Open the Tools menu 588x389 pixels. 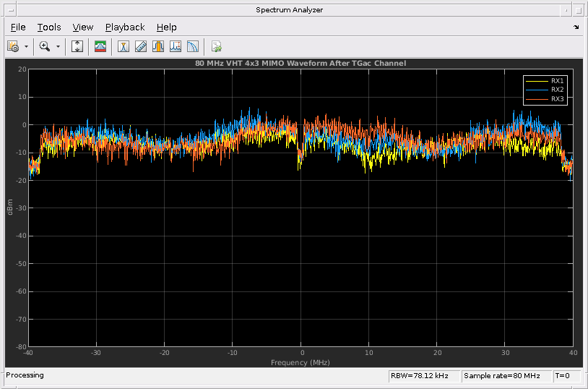pos(49,27)
